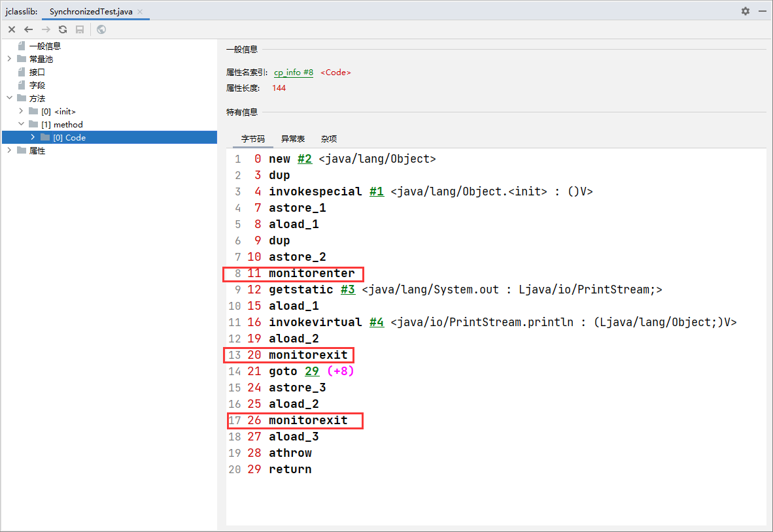Expand the [0] <init> node
773x532 pixels.
(21, 111)
